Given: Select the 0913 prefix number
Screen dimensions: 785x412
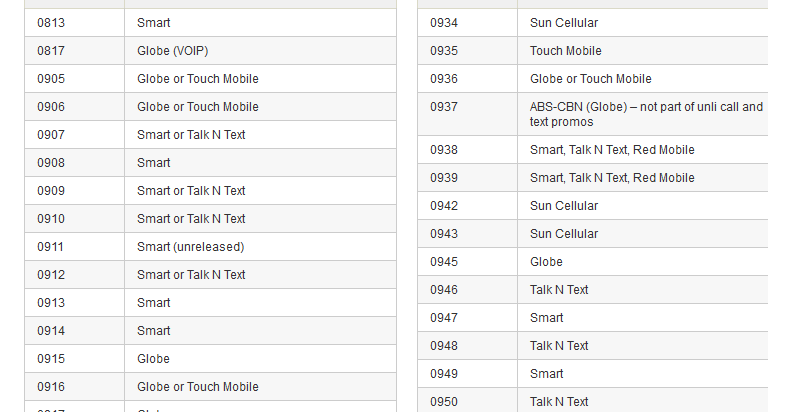Looking at the screenshot, I should tap(51, 303).
